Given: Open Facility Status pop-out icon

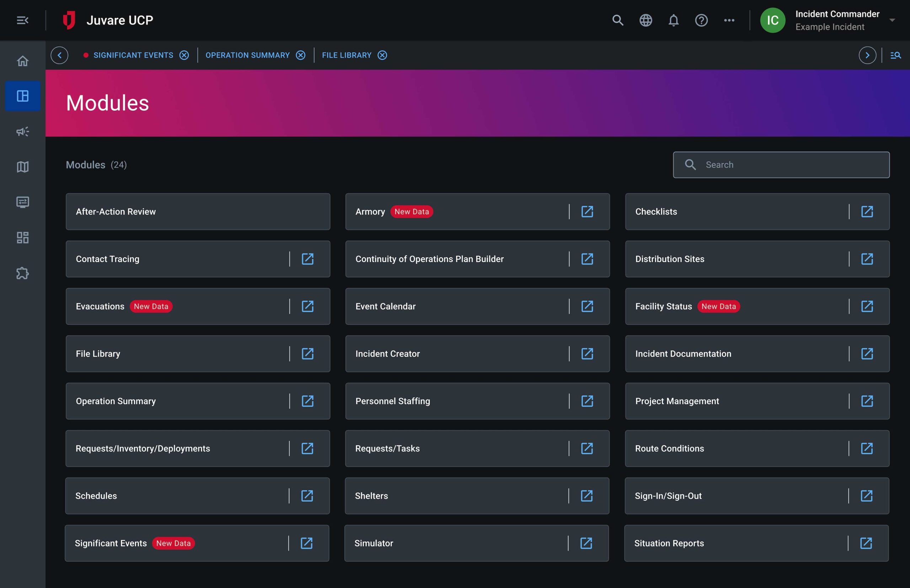Looking at the screenshot, I should click(867, 306).
